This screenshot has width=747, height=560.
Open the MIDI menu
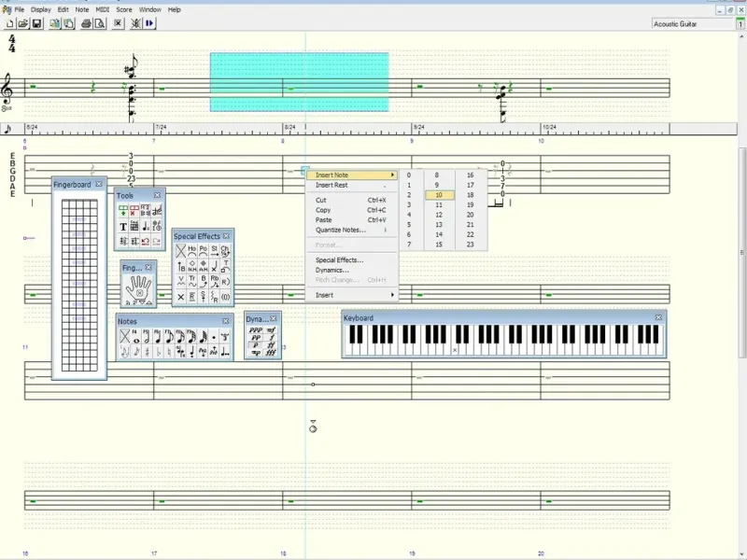[x=103, y=9]
